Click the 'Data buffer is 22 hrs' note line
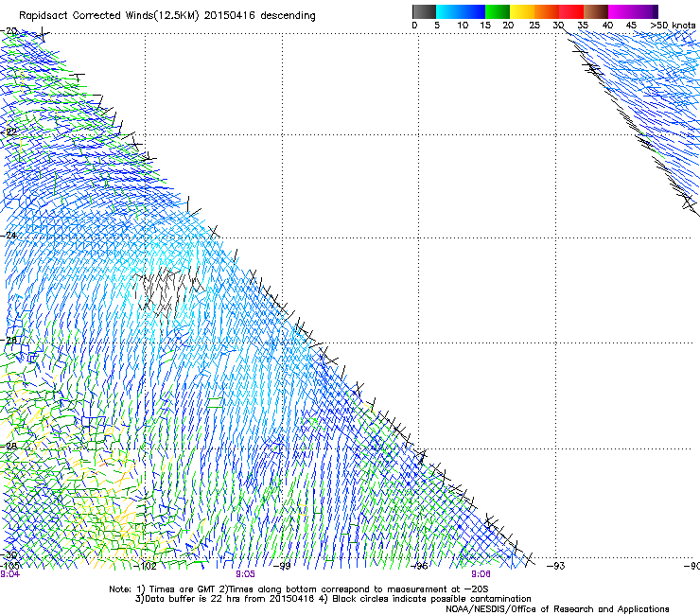Screen dimensions: 700x615 (333, 599)
